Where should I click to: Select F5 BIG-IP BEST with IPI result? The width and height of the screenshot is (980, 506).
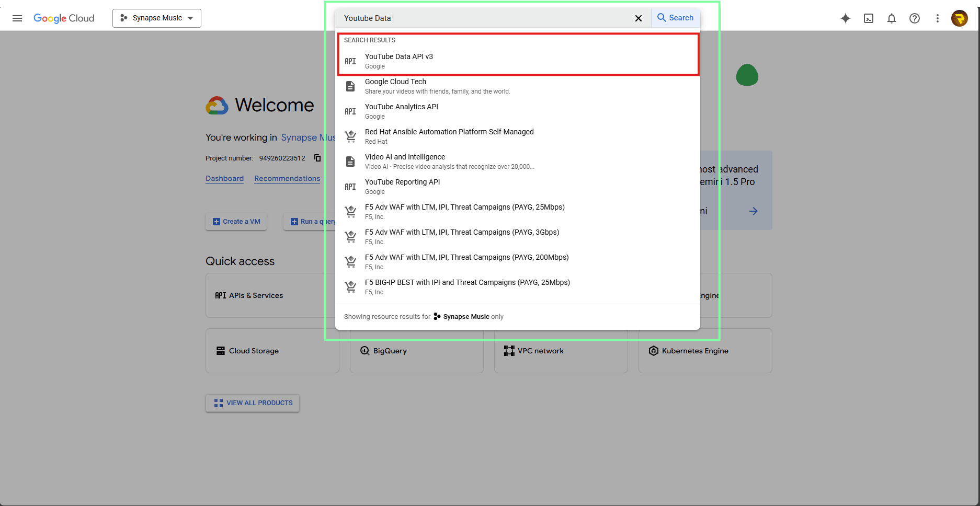pos(518,287)
